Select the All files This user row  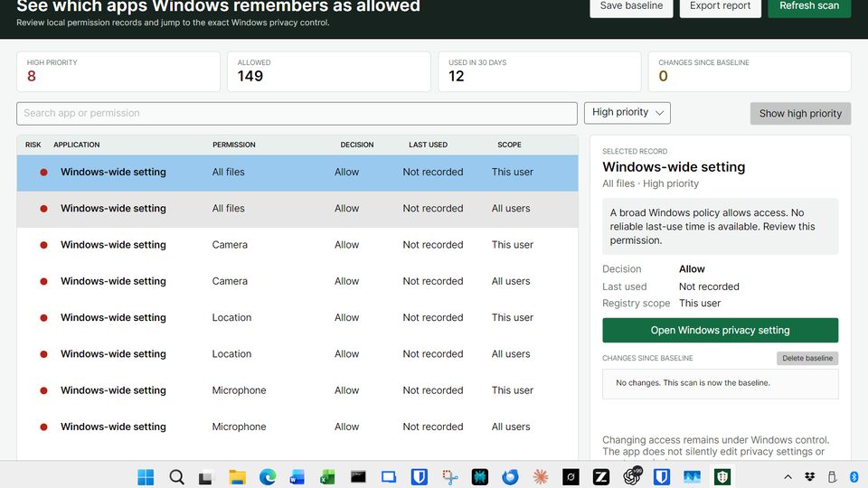(x=297, y=173)
